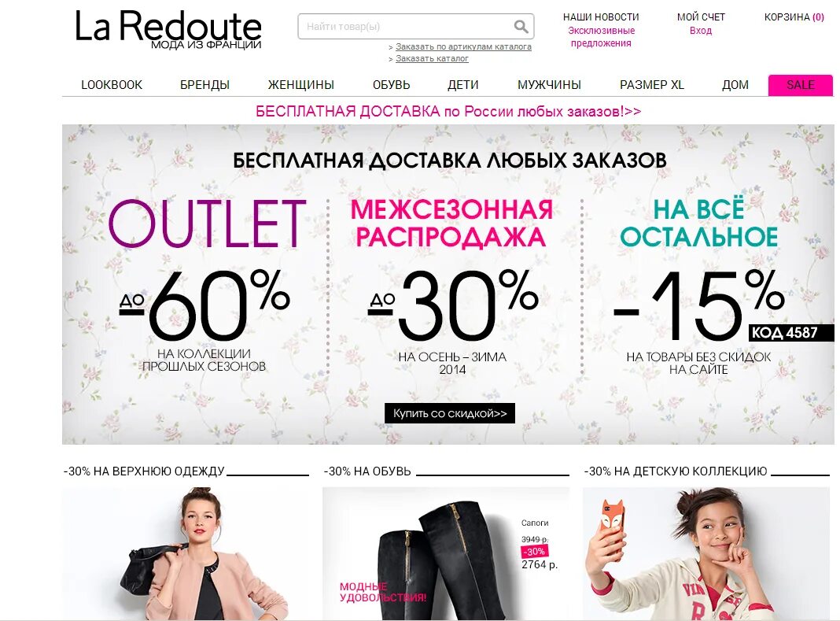840x621 pixels.
Task: Open the ДЕТИ section
Action: click(462, 85)
